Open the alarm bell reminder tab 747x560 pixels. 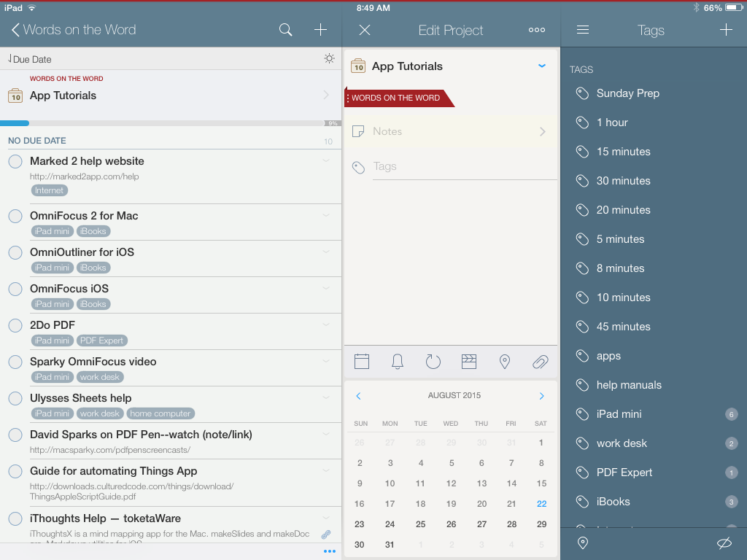[398, 361]
